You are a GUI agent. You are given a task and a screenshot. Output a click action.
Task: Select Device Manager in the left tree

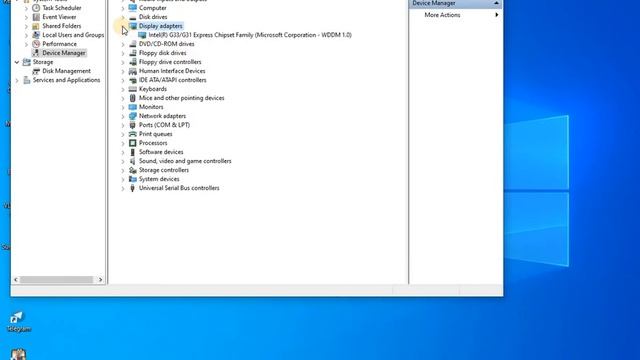(64, 53)
